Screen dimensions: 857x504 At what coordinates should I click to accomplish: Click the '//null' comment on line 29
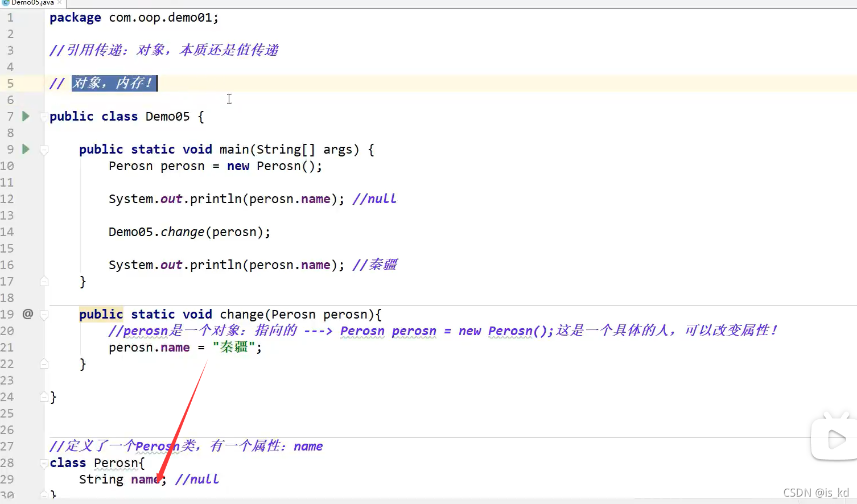click(x=197, y=479)
